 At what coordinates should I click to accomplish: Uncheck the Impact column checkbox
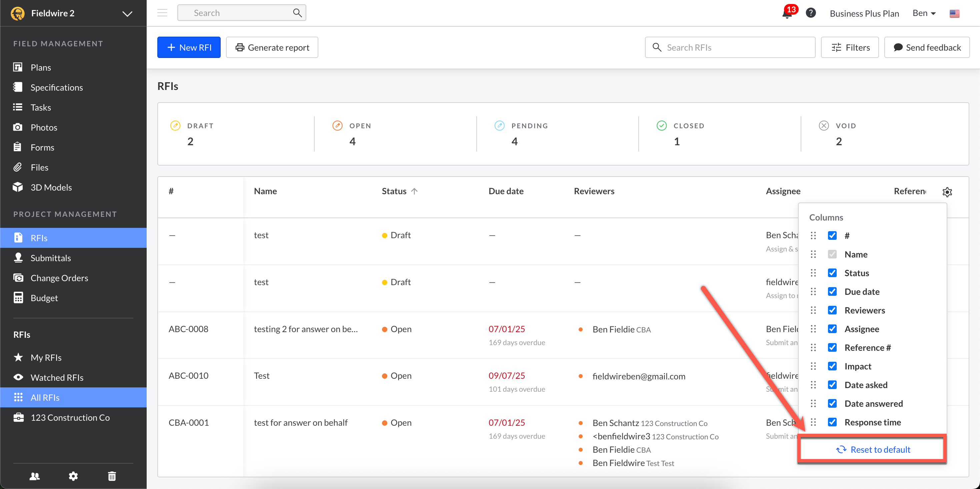click(832, 366)
